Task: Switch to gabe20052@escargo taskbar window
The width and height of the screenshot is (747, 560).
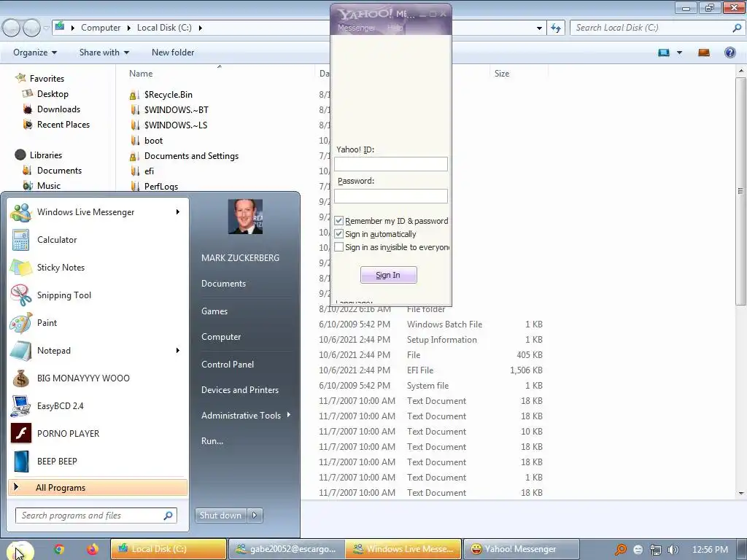Action: (287, 549)
